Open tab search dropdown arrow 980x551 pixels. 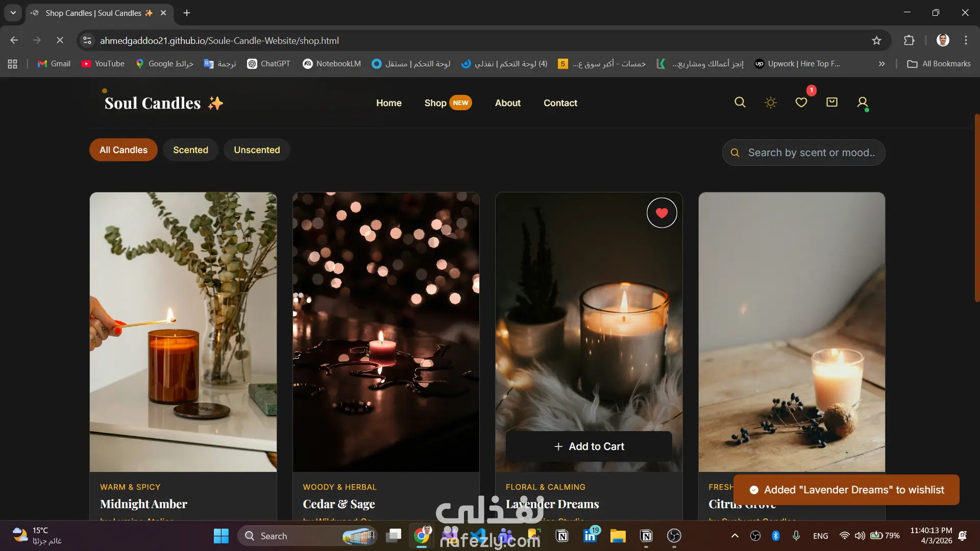(x=13, y=13)
